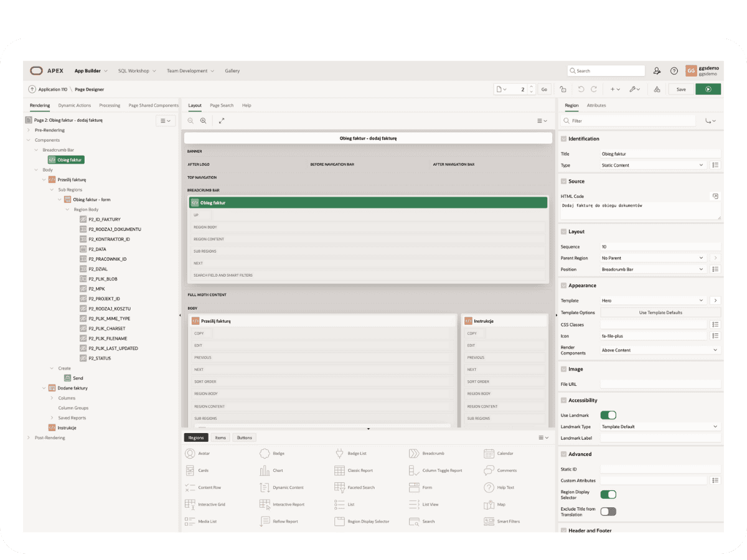Toggle the Use Landmark switch

[608, 415]
